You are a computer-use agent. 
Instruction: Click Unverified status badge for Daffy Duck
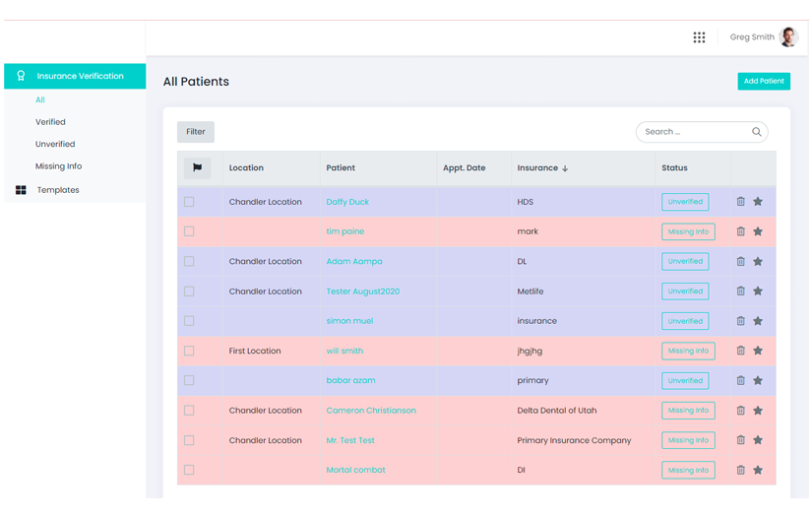pyautogui.click(x=685, y=202)
